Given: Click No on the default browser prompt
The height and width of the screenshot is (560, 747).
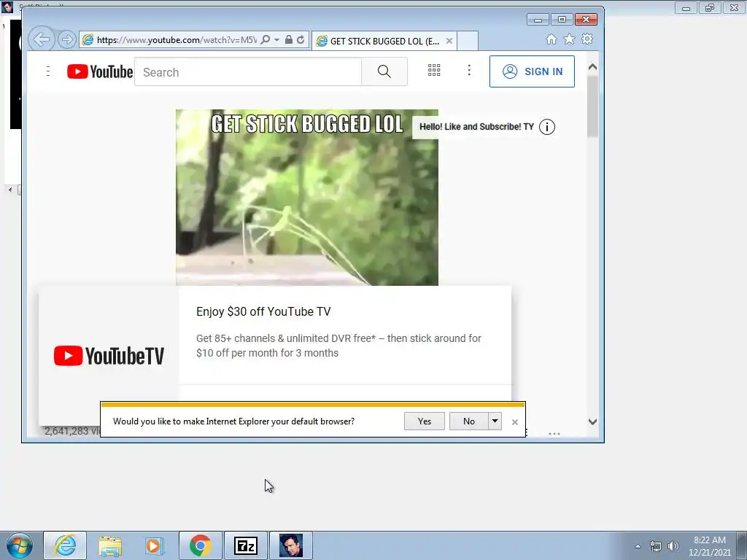Looking at the screenshot, I should coord(469,421).
